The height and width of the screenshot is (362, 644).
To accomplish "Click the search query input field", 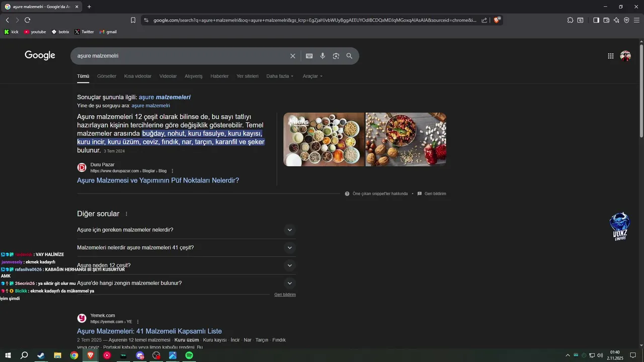I will tap(181, 56).
